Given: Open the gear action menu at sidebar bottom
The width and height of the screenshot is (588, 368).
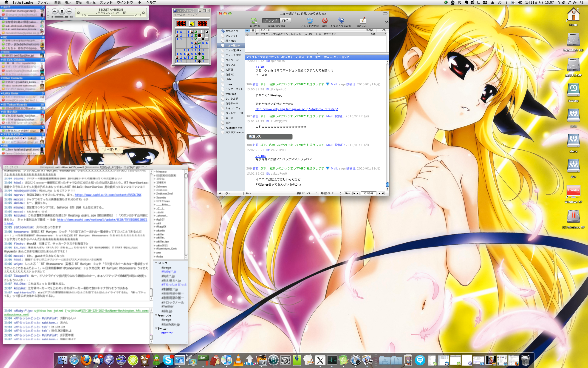Looking at the screenshot, I should (227, 193).
